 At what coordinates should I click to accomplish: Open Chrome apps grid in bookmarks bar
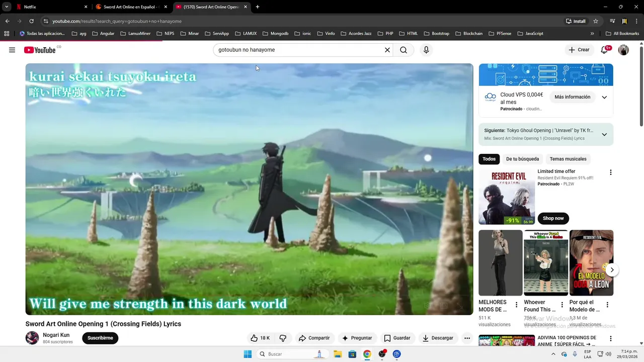[x=7, y=34]
